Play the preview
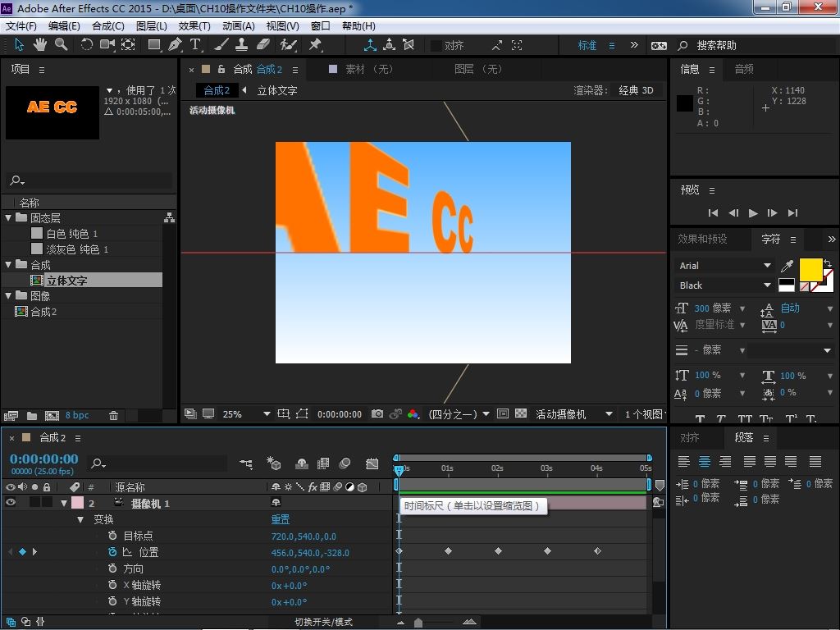This screenshot has height=630, width=840. (753, 212)
